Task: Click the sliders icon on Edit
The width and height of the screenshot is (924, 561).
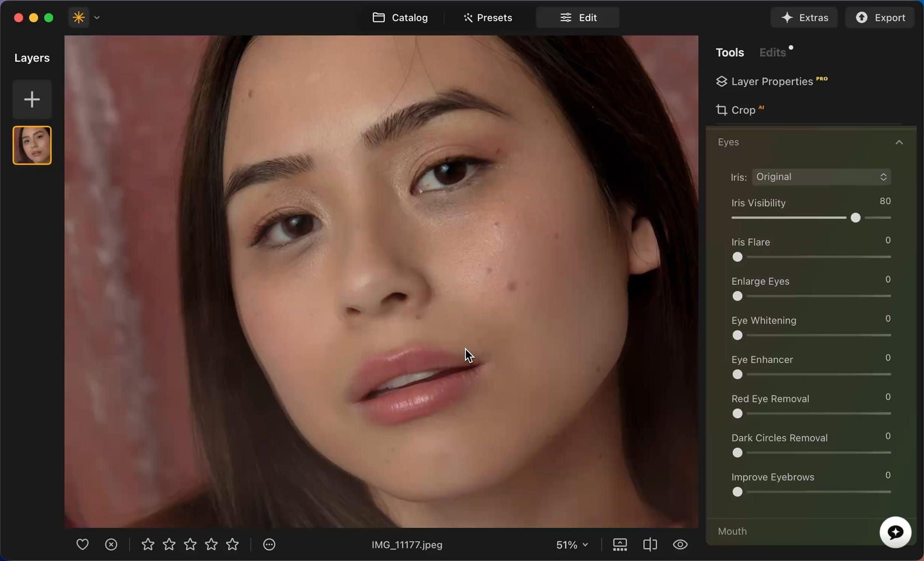Action: (x=565, y=17)
